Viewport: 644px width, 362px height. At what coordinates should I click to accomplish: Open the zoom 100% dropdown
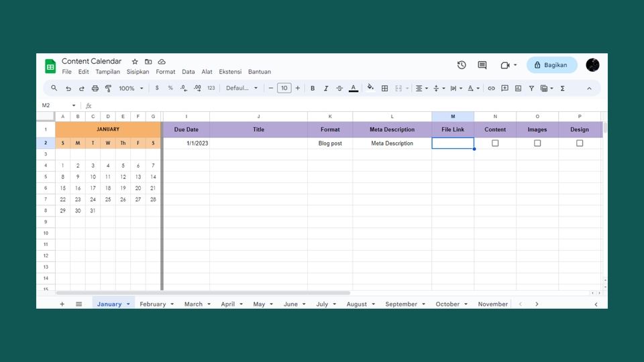[x=131, y=88]
